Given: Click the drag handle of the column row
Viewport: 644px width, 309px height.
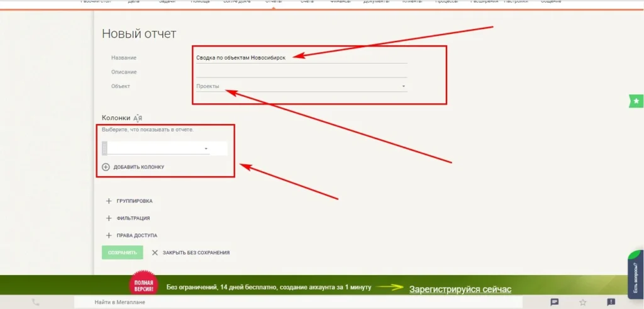Looking at the screenshot, I should (x=104, y=149).
